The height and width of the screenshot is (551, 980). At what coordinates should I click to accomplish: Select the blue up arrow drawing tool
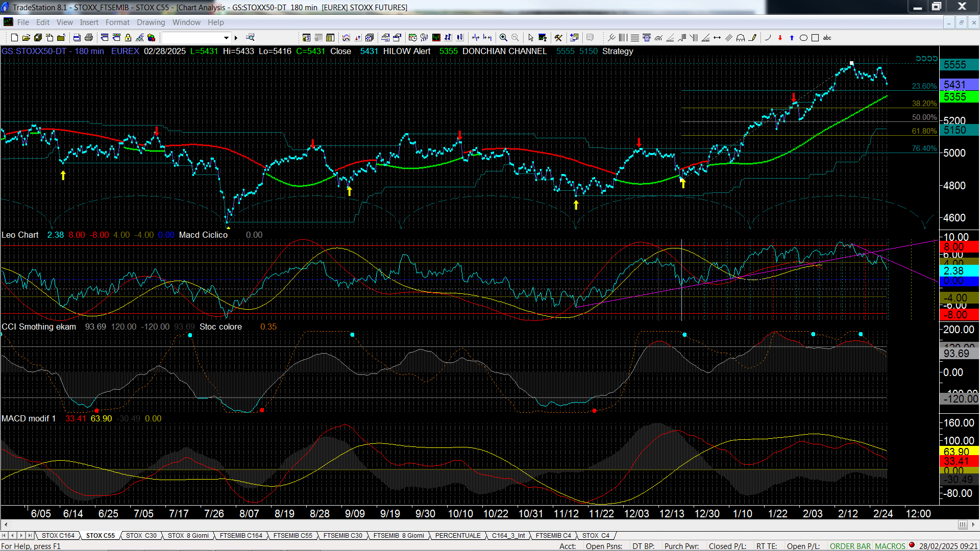(x=792, y=38)
